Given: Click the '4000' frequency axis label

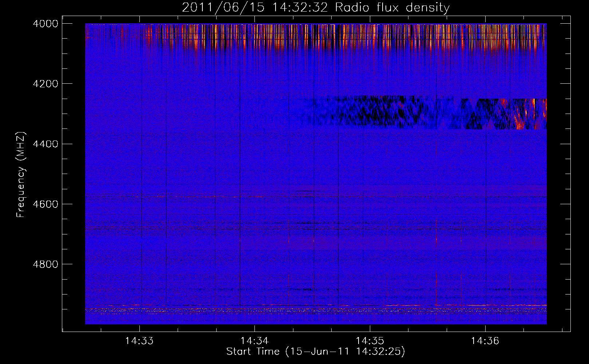Looking at the screenshot, I should [46, 24].
